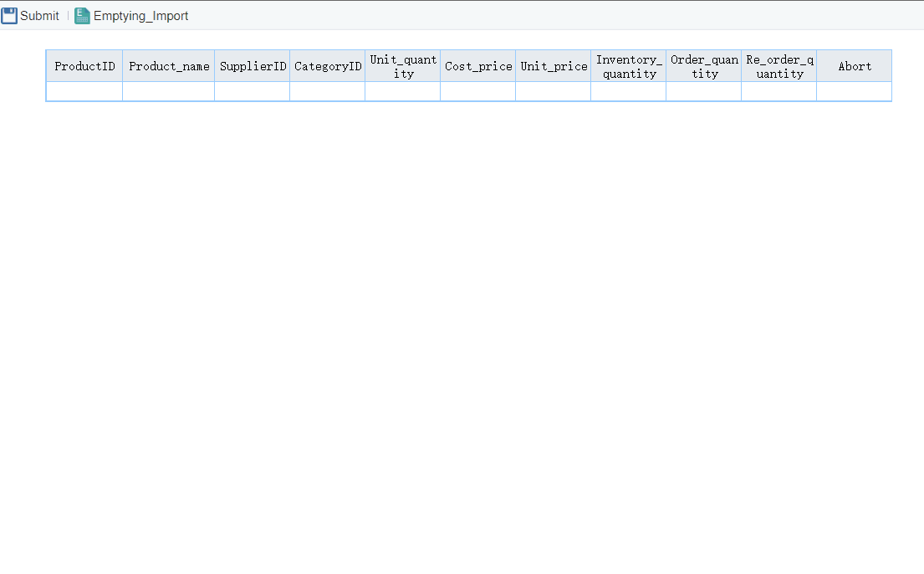Select the Re_order_quantity column header
This screenshot has width=924, height=574.
click(779, 66)
